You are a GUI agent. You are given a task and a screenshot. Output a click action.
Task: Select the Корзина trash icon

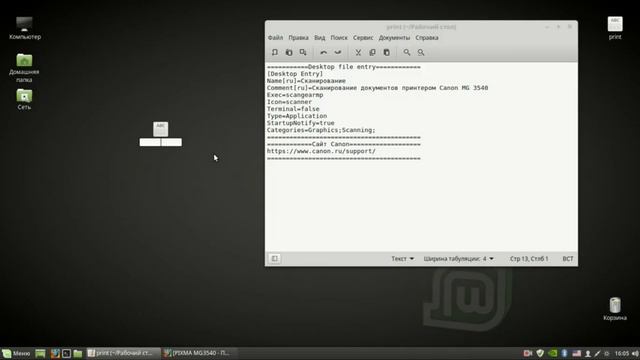[615, 309]
